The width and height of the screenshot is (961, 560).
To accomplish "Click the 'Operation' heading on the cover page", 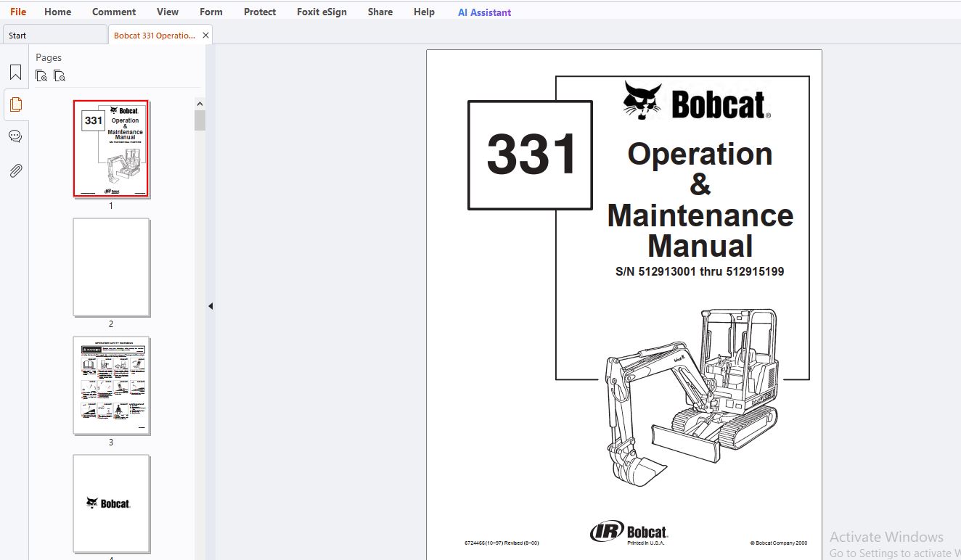I will [x=700, y=155].
